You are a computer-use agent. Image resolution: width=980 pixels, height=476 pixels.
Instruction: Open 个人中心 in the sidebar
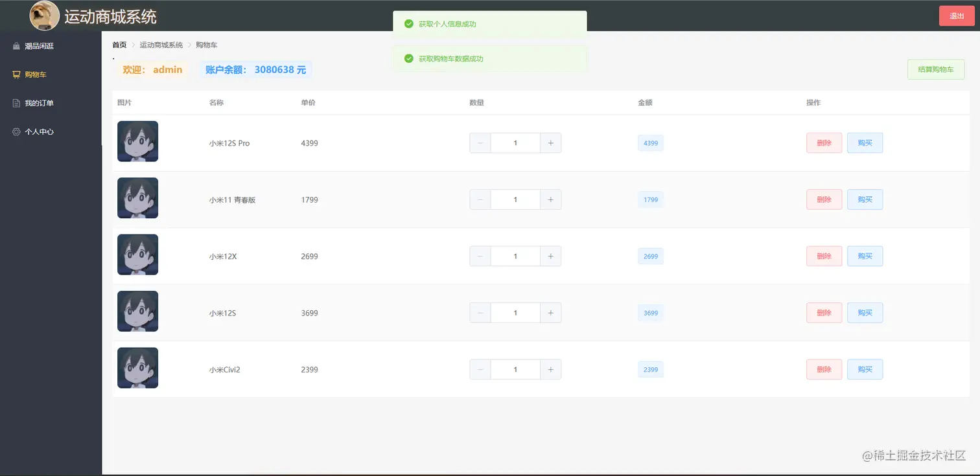pos(51,131)
